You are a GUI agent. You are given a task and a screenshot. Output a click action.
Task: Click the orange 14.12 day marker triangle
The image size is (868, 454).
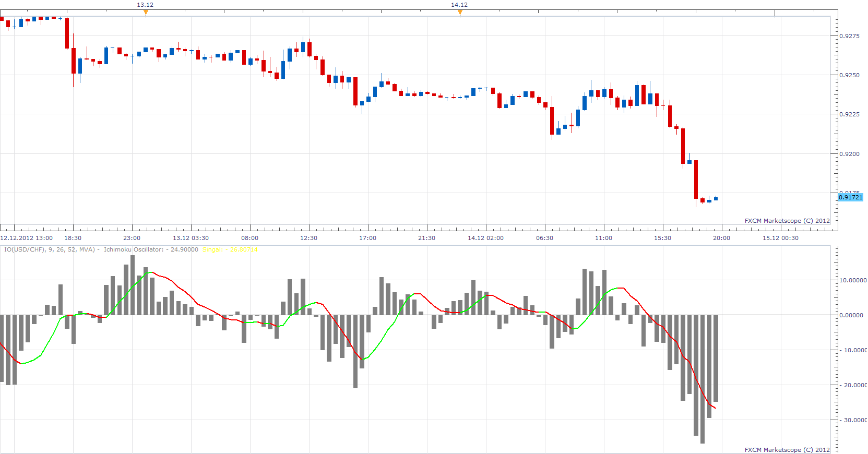point(460,13)
